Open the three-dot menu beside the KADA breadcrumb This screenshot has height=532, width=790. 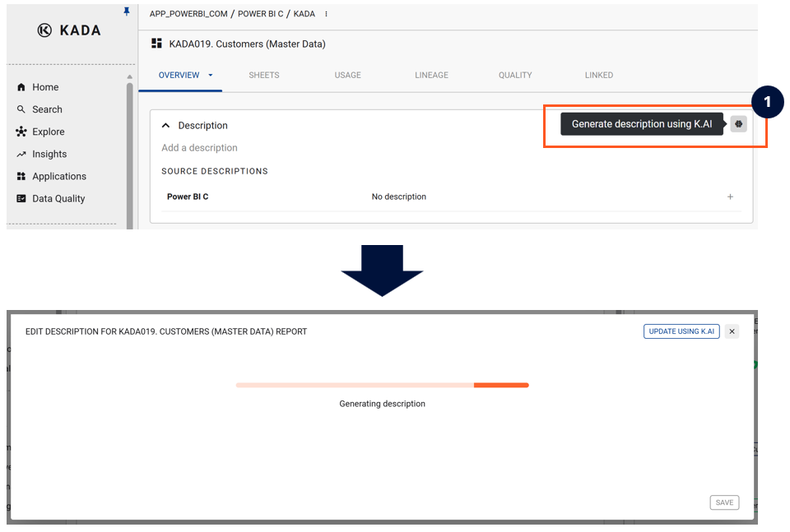tap(327, 14)
